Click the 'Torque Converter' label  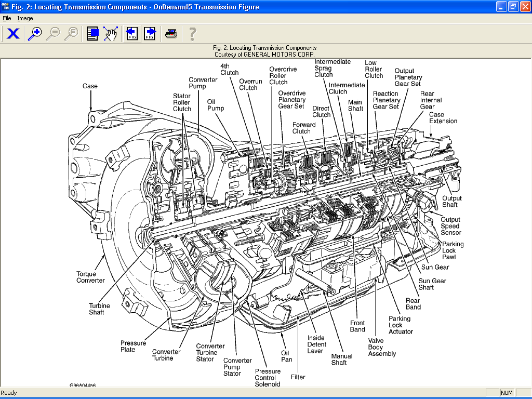pos(90,277)
